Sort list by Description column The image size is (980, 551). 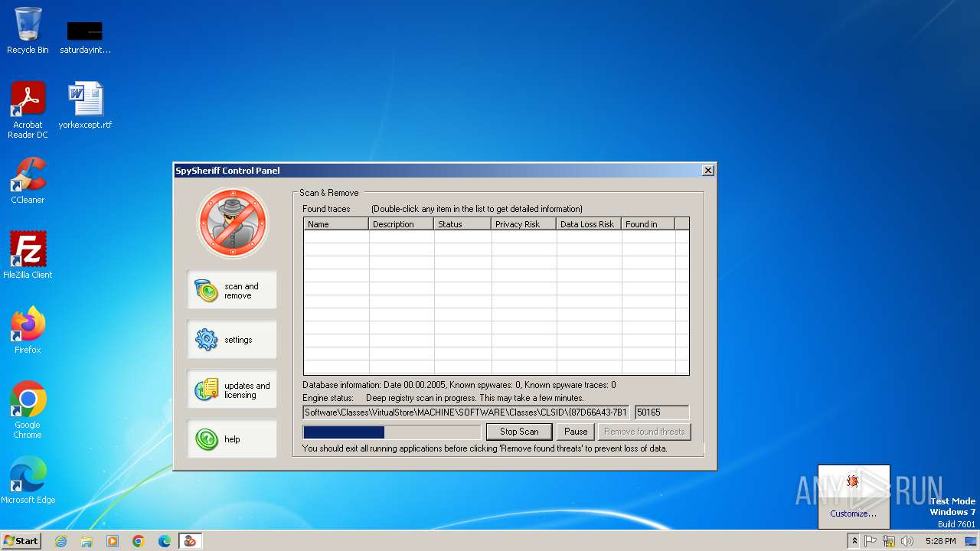tap(402, 224)
